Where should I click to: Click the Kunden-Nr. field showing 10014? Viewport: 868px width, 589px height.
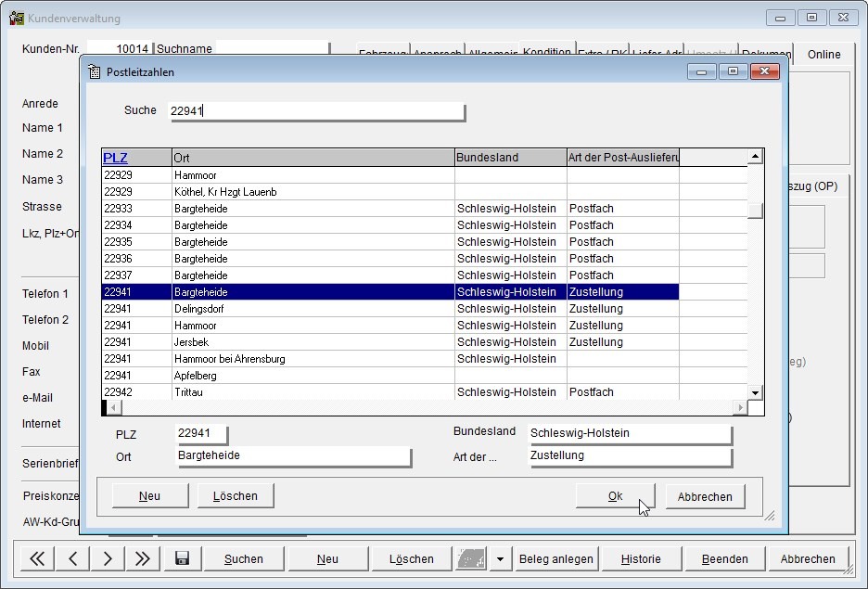pyautogui.click(x=119, y=49)
